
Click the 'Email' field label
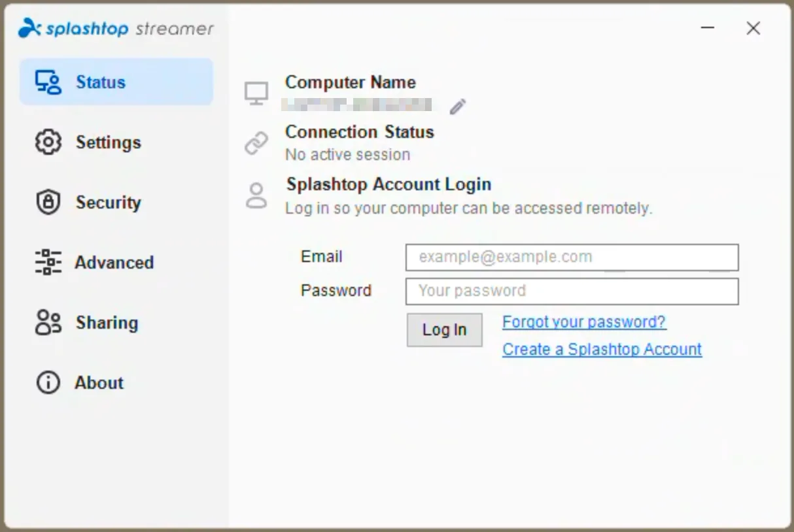coord(321,256)
